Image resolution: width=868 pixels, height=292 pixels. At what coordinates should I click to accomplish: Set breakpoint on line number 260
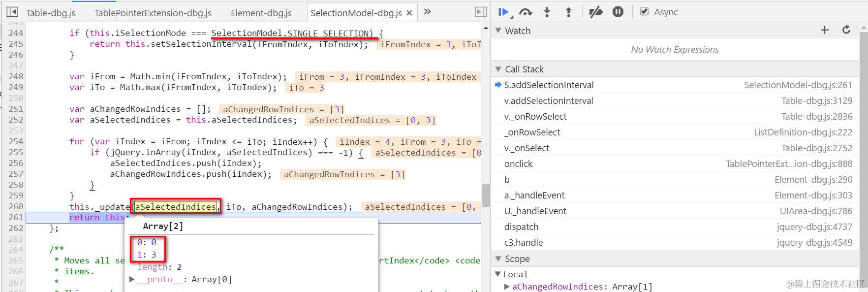point(16,206)
